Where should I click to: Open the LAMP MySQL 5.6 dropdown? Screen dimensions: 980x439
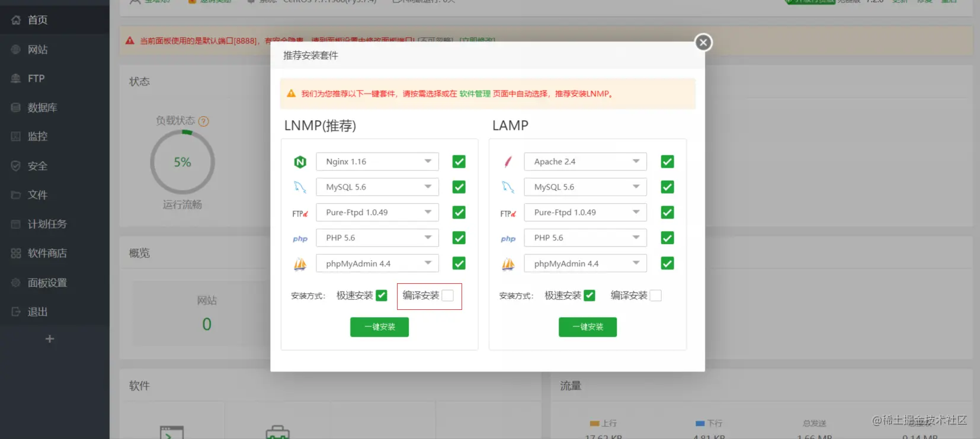[x=585, y=187]
